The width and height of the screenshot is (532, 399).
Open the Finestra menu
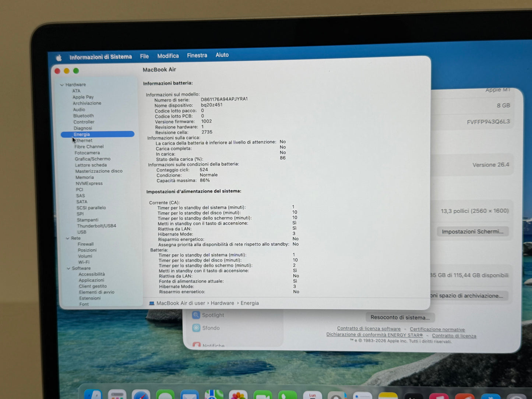(197, 56)
